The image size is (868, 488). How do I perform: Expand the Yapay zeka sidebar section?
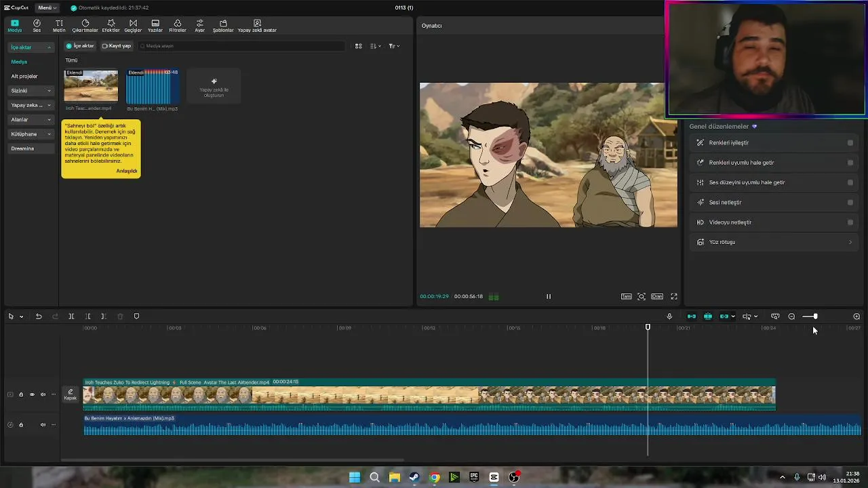tap(31, 105)
